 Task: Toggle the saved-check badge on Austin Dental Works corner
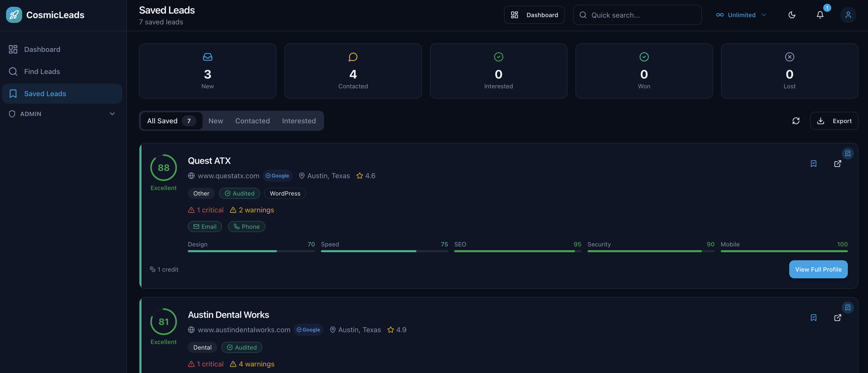point(848,307)
